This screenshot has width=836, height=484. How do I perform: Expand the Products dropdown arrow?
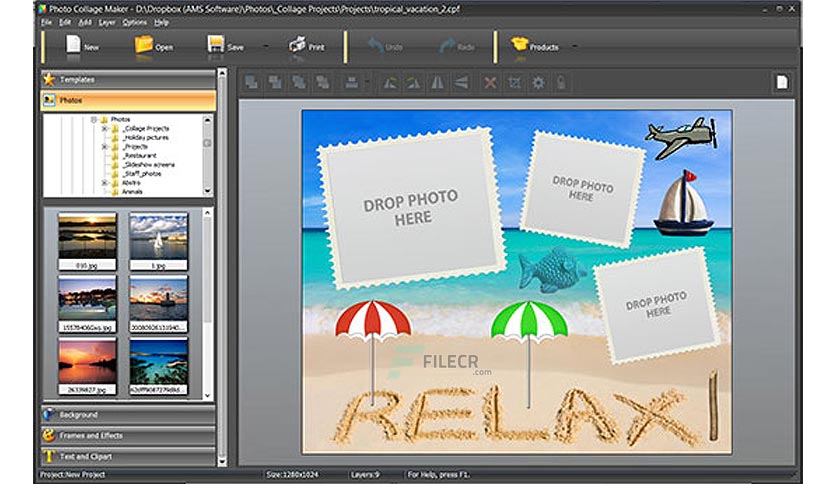pyautogui.click(x=574, y=46)
